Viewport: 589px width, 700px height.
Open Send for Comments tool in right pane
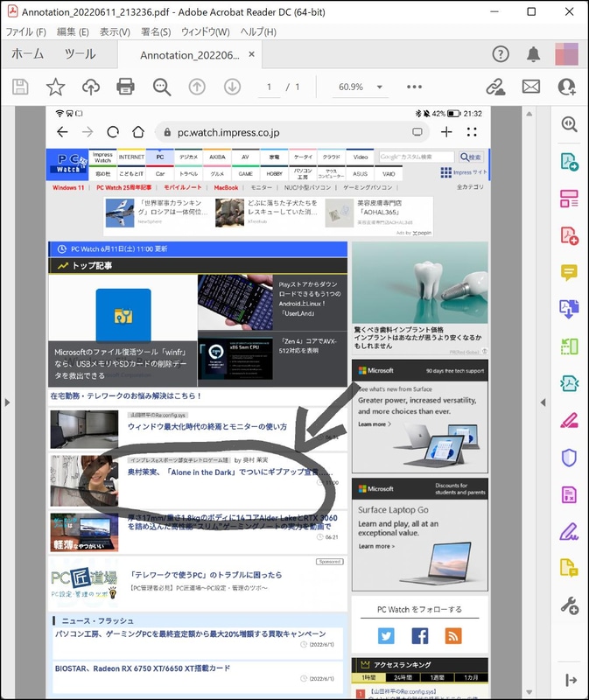pos(569,568)
